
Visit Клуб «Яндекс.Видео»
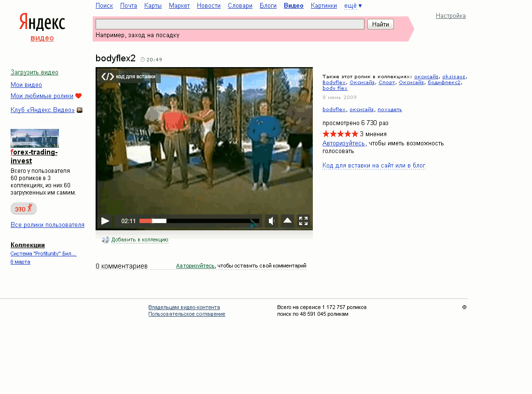[x=42, y=110]
